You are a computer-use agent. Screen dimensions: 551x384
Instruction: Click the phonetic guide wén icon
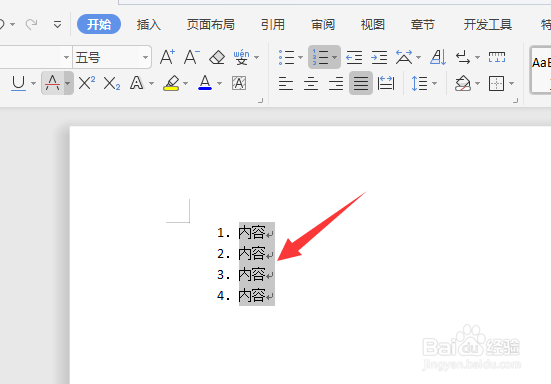coord(241,57)
